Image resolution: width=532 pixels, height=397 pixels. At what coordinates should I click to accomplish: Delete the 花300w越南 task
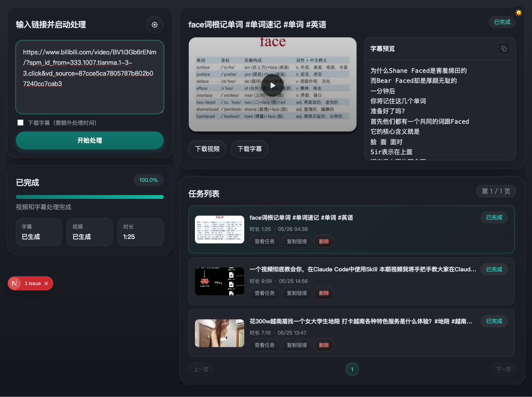point(324,345)
